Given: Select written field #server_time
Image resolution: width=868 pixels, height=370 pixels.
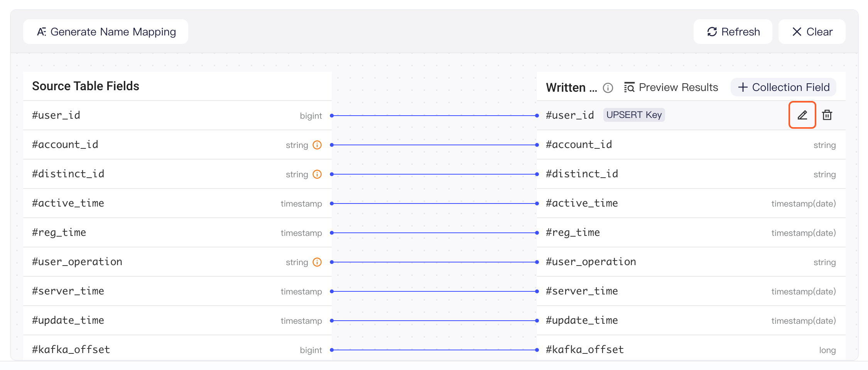Looking at the screenshot, I should click(x=691, y=291).
